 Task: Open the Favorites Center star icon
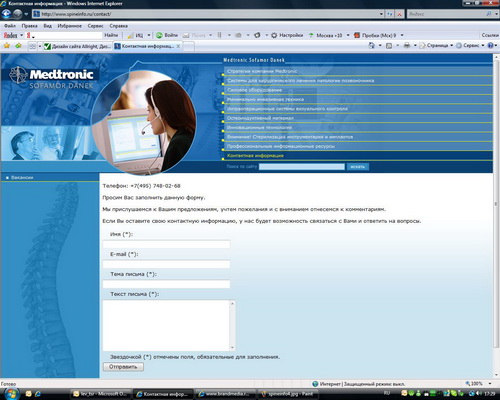pyautogui.click(x=7, y=46)
